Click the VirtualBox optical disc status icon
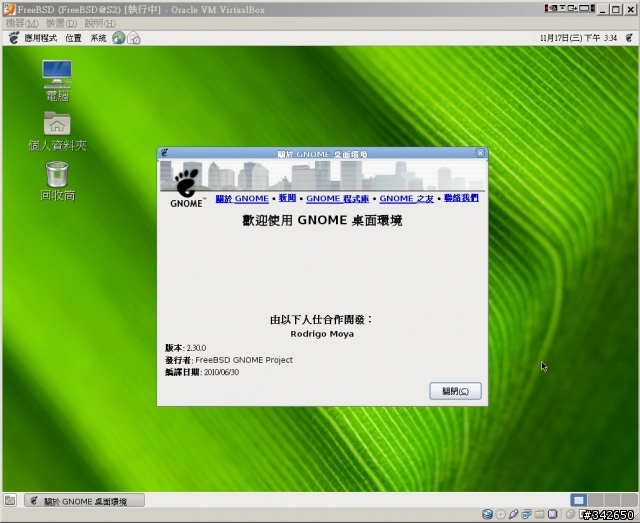This screenshot has height=523, width=640. [x=501, y=514]
